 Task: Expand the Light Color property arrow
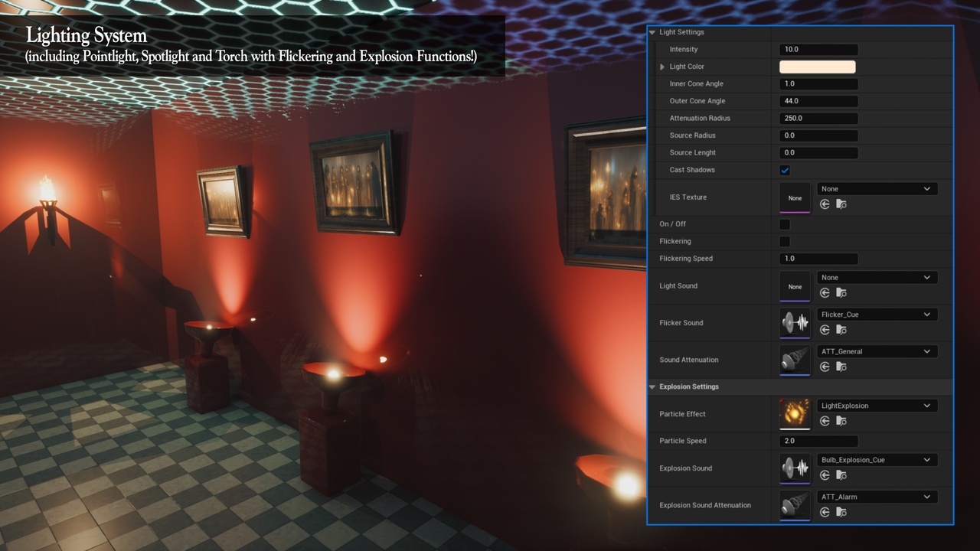[662, 67]
